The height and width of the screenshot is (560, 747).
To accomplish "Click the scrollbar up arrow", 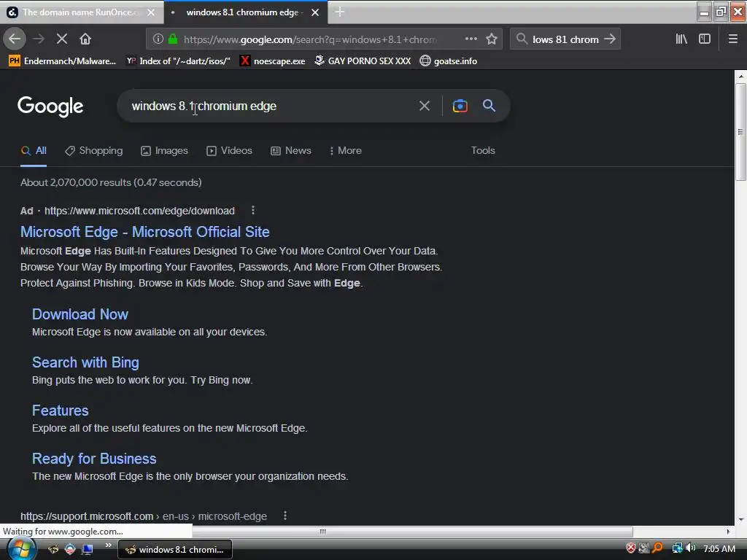I will pyautogui.click(x=740, y=76).
